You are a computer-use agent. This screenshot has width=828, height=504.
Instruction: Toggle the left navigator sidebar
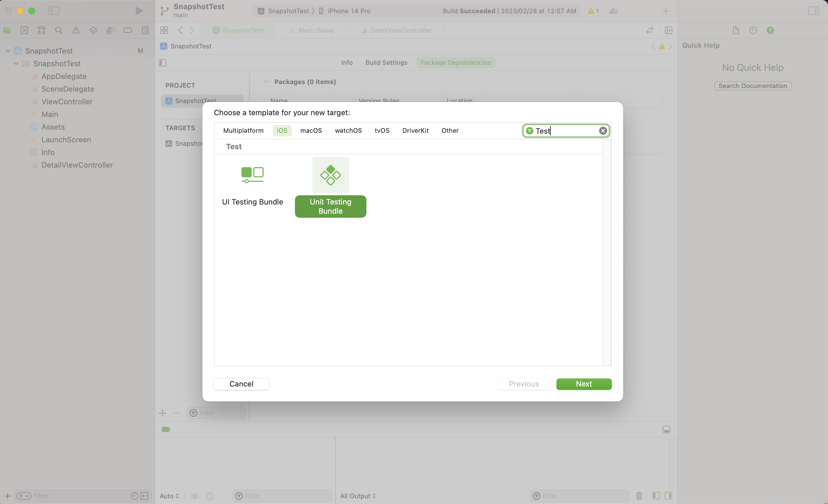click(x=53, y=11)
